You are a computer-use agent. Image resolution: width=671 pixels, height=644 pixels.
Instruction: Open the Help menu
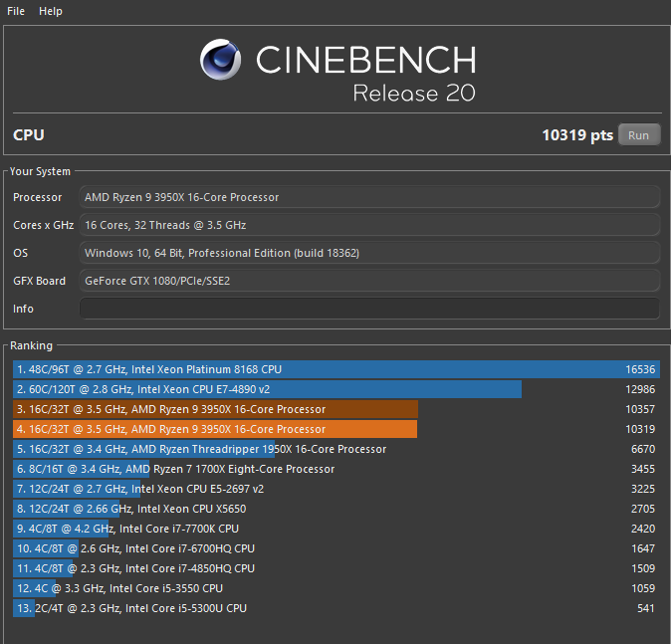click(x=51, y=11)
